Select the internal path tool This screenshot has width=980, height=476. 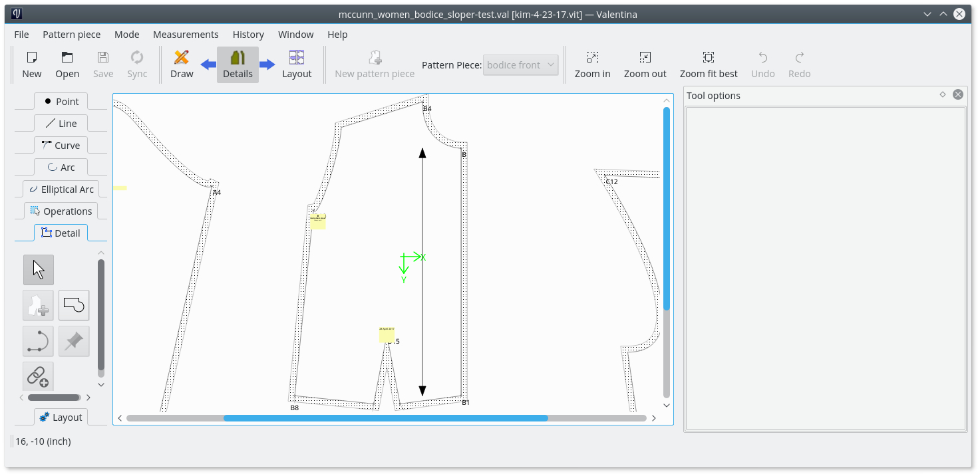[39, 341]
